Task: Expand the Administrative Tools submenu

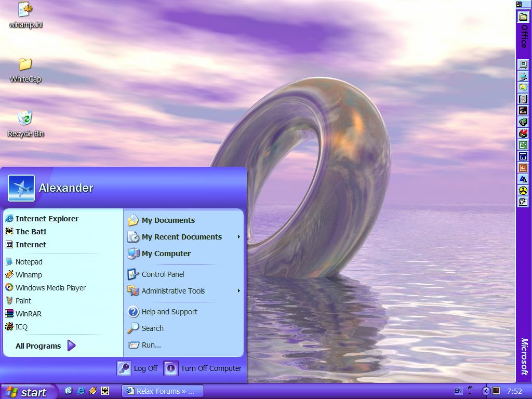Action: (184, 291)
